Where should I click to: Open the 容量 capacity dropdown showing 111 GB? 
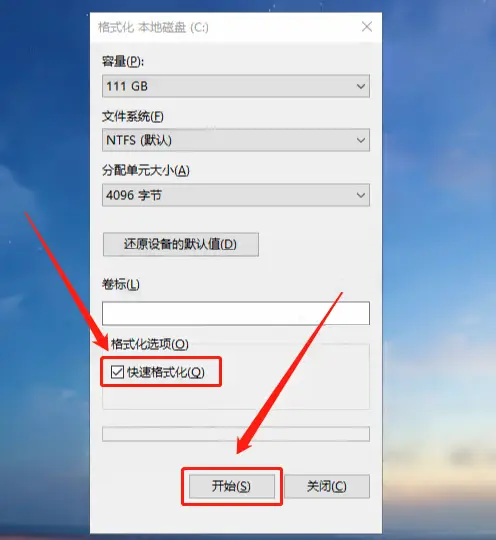click(236, 86)
